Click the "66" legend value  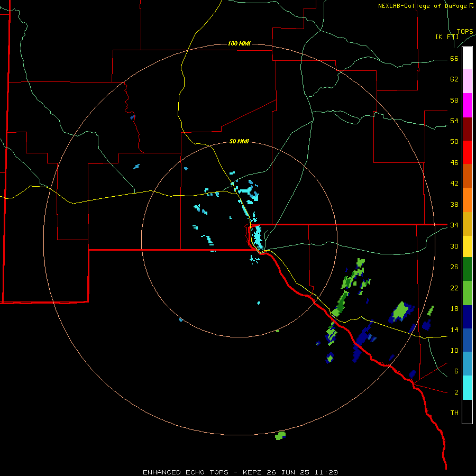(x=454, y=59)
